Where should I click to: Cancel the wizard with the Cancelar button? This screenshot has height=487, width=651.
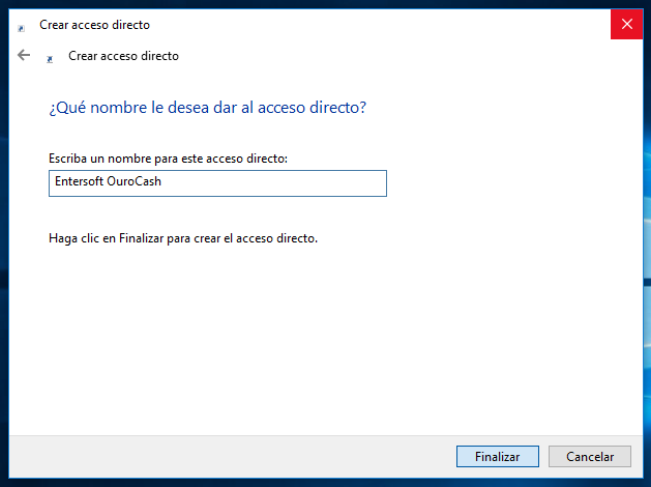pyautogui.click(x=590, y=456)
